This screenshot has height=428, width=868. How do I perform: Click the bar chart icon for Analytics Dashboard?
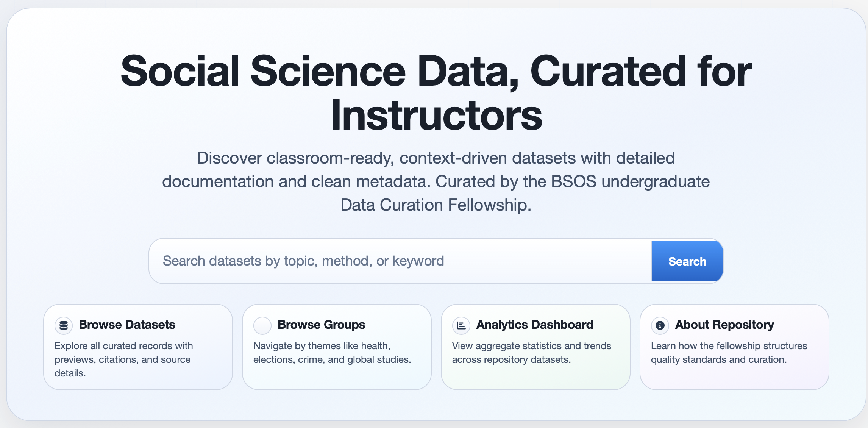[x=461, y=325]
